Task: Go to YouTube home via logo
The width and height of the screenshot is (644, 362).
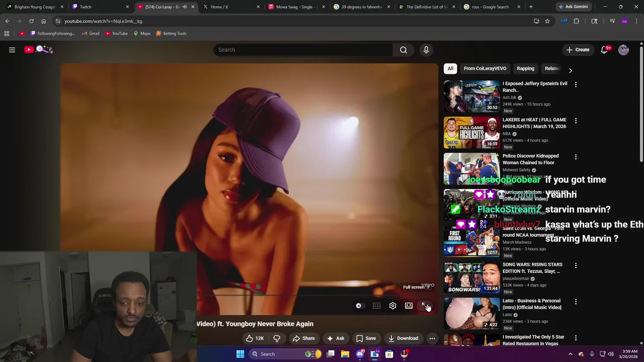Action: click(x=38, y=49)
